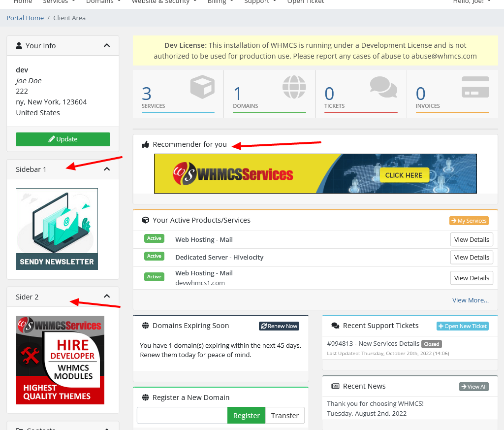Image resolution: width=504 pixels, height=430 pixels.
Task: Click the cube icon beside Active Products
Action: [x=146, y=221]
